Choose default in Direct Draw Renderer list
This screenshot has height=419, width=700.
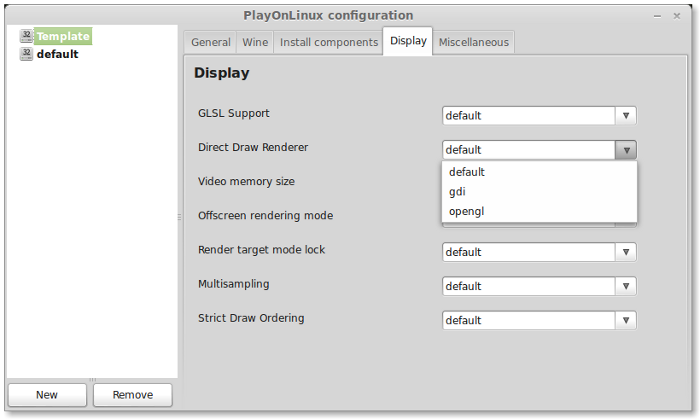[539, 172]
